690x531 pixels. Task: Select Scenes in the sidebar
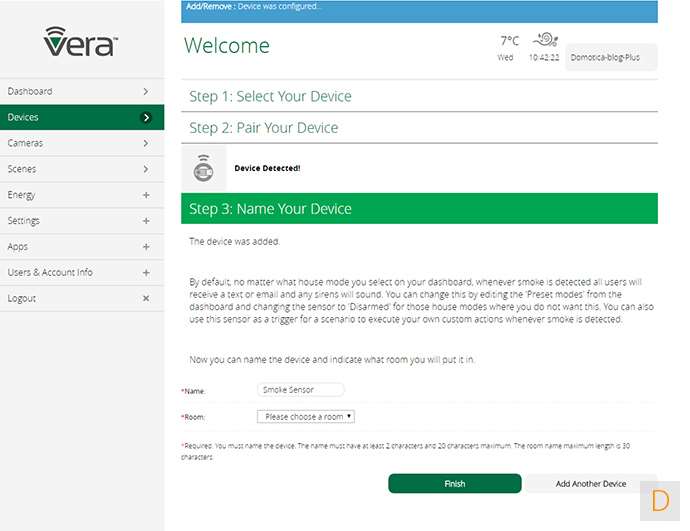pos(81,170)
